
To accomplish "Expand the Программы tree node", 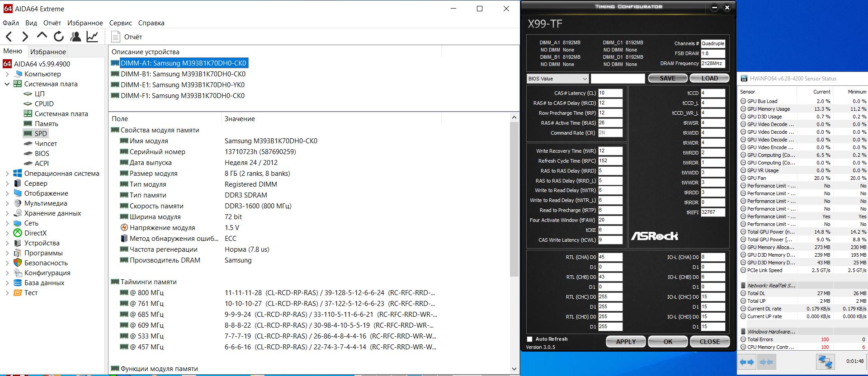I will coord(7,253).
